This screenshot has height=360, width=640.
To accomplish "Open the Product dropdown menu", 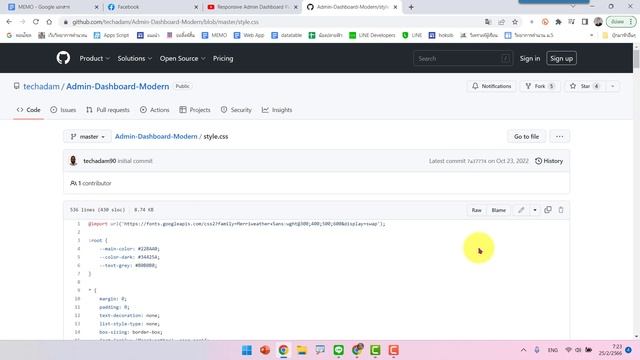I will pyautogui.click(x=95, y=58).
